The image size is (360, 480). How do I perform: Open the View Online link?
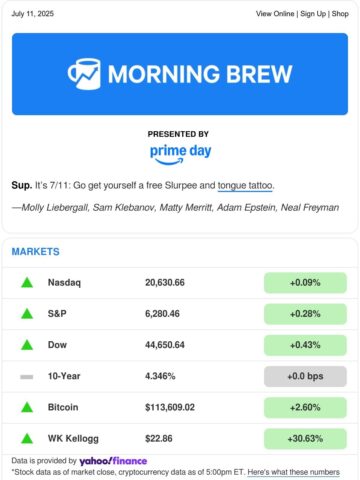275,14
